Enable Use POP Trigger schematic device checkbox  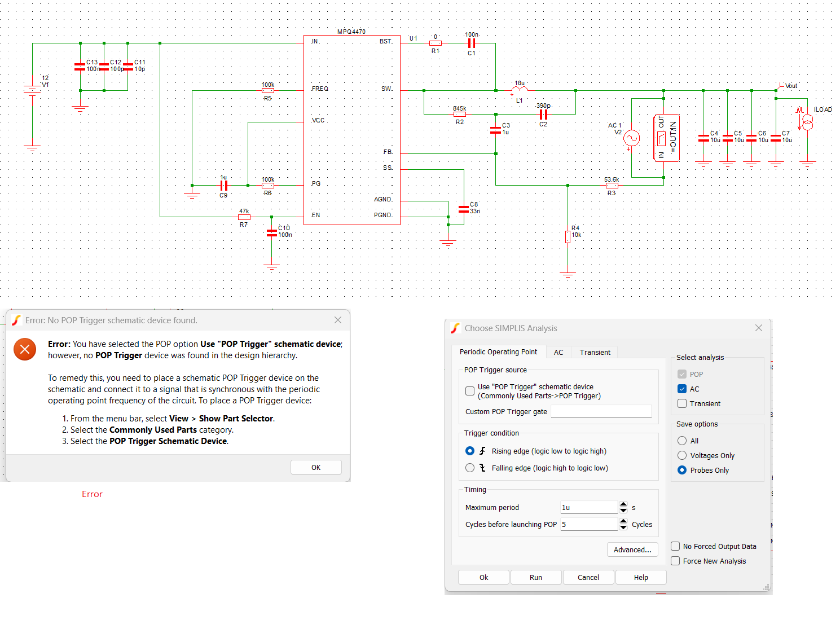tap(470, 391)
